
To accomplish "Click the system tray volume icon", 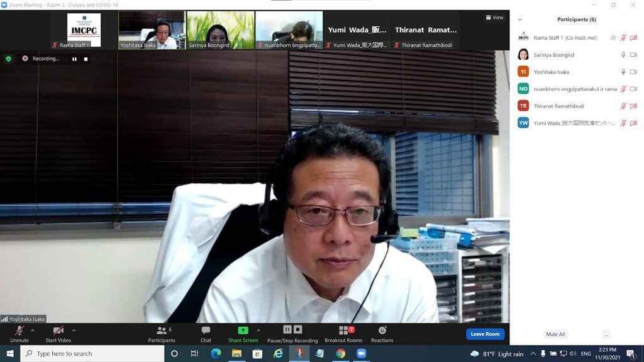I will point(573,354).
